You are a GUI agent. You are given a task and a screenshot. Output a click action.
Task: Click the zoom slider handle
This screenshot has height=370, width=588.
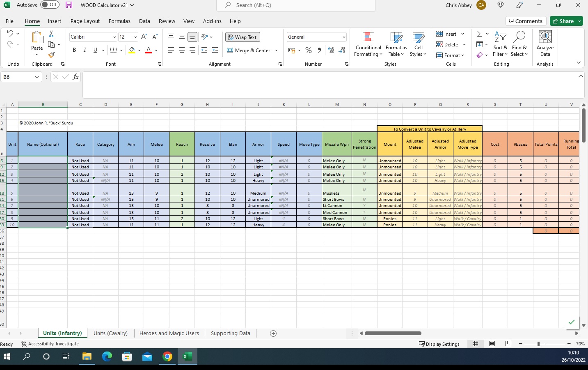(x=538, y=344)
